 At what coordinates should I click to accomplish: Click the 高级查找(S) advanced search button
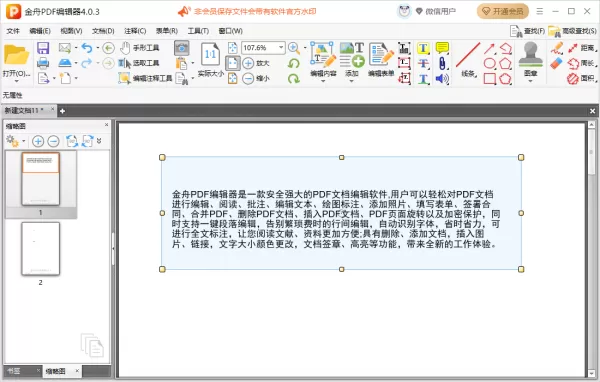coord(572,31)
